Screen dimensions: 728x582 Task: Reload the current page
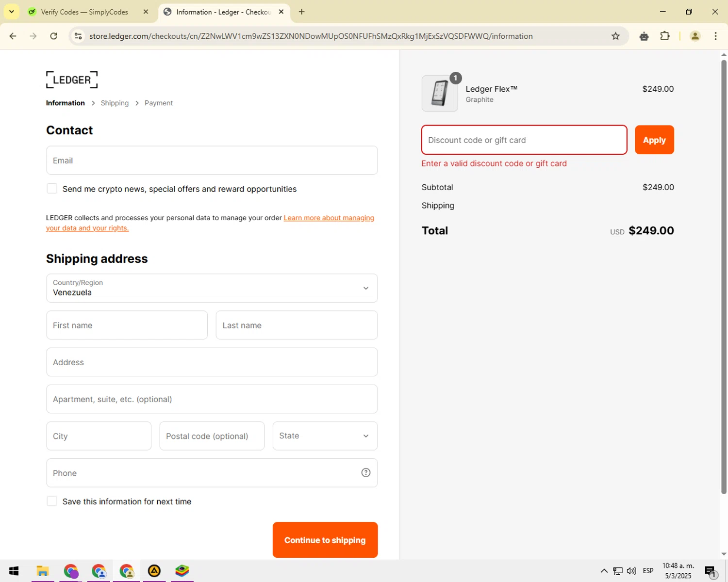click(54, 36)
